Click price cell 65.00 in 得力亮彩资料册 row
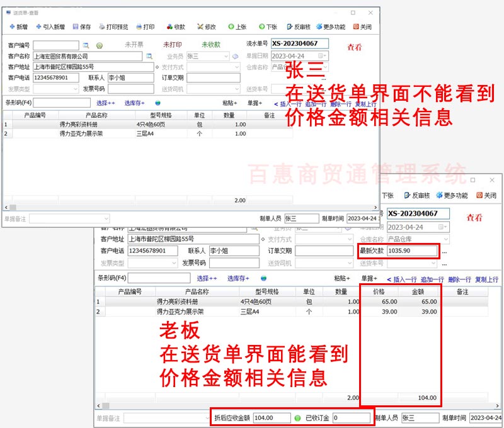 379,301
